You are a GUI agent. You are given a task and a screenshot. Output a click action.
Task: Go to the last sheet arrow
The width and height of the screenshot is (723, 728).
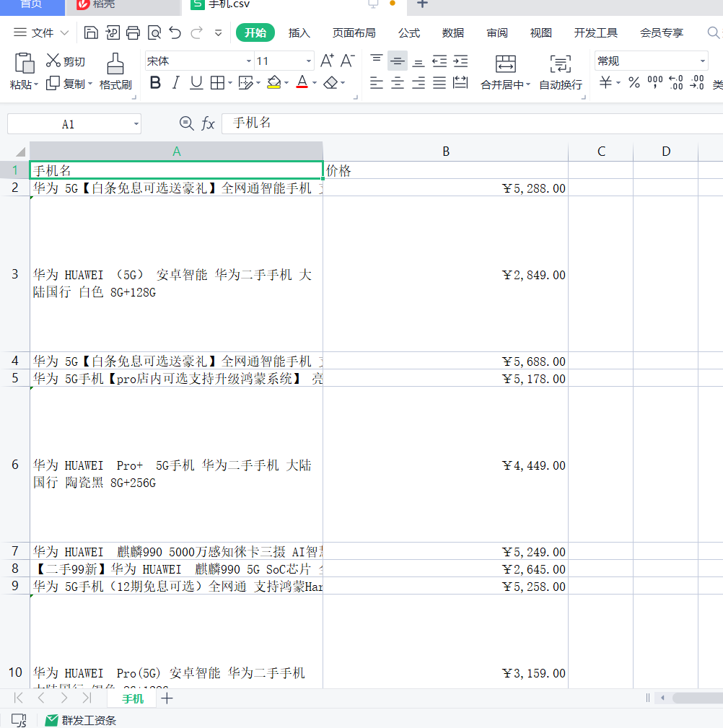87,698
